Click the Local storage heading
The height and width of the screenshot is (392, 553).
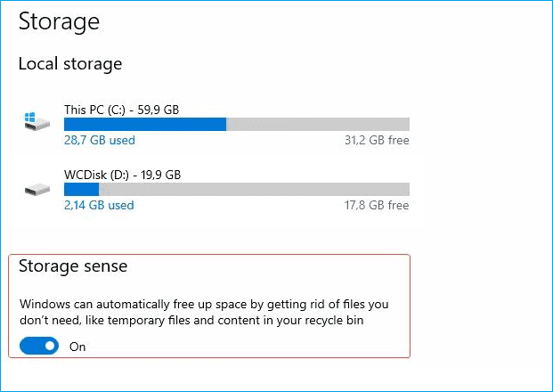70,63
